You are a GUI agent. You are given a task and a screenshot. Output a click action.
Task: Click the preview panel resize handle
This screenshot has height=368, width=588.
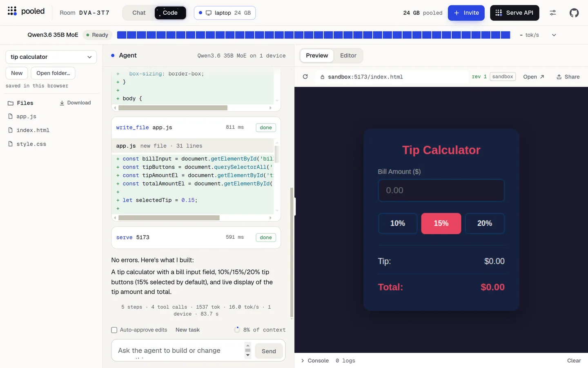click(294, 207)
